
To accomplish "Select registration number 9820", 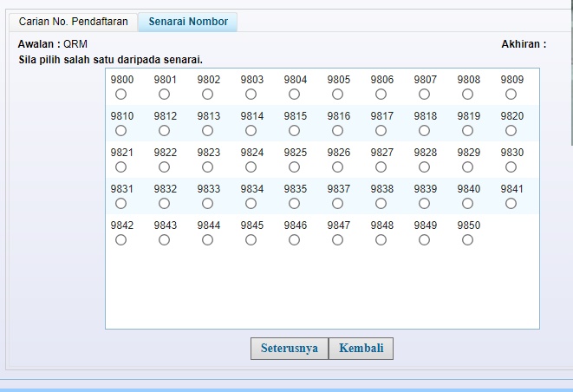I will (511, 131).
